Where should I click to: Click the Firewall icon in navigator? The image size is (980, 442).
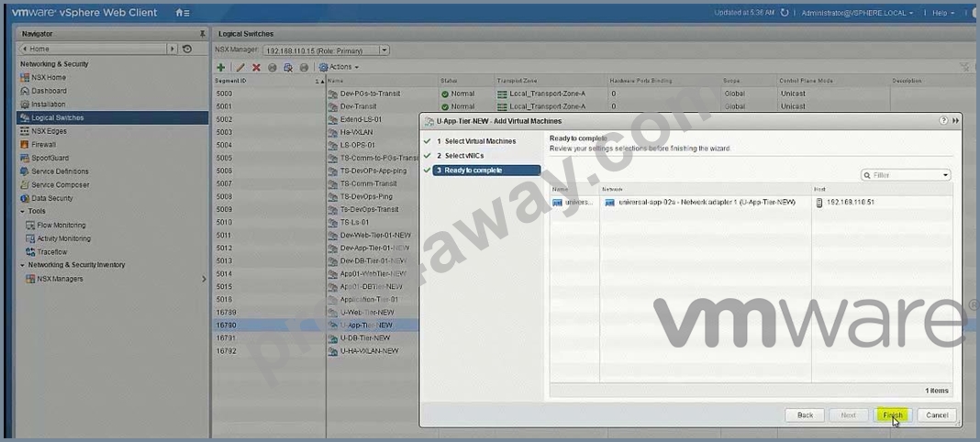[25, 144]
